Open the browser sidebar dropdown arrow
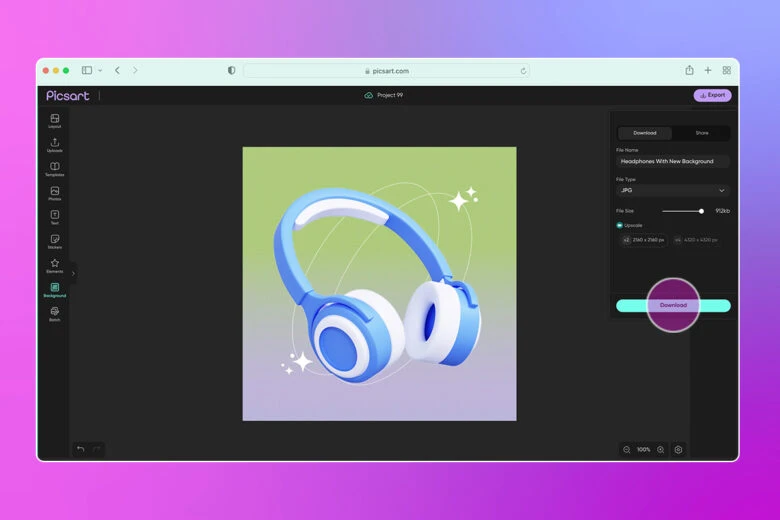The width and height of the screenshot is (780, 520). coord(100,71)
